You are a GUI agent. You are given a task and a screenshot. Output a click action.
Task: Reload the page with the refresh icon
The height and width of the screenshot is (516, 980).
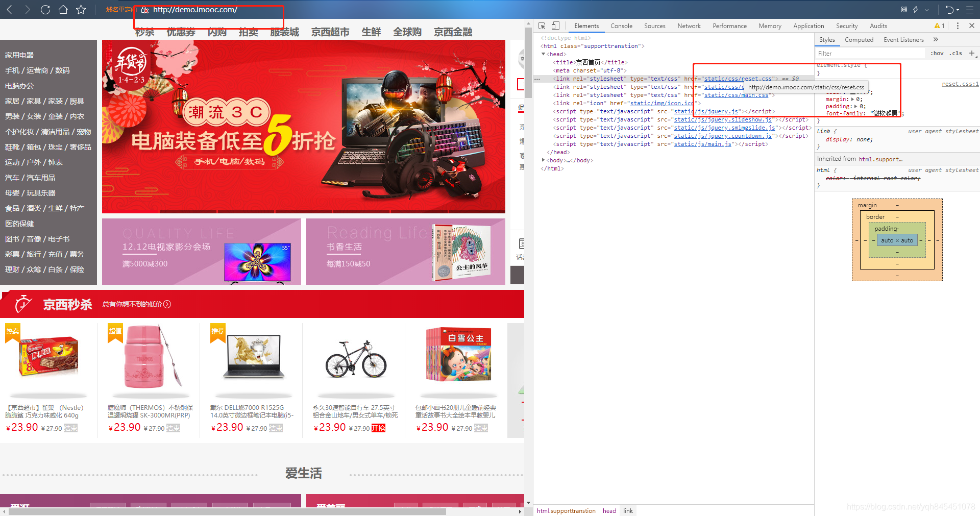pos(45,10)
